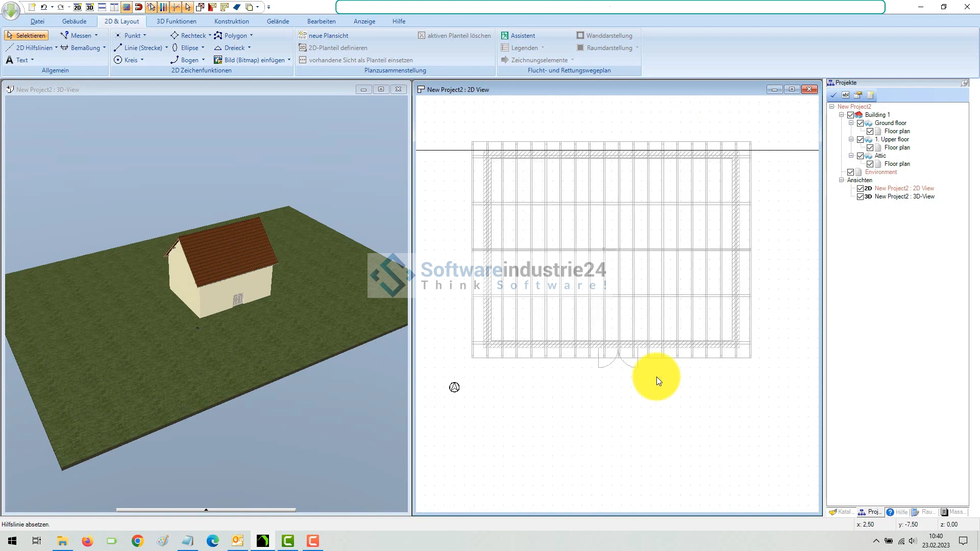
Task: Click the undo arrow icon
Action: tap(44, 7)
